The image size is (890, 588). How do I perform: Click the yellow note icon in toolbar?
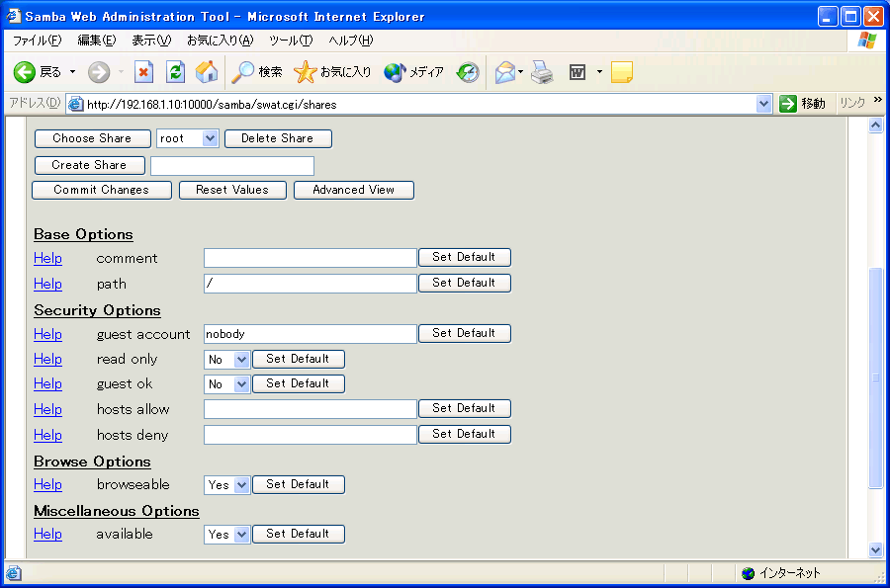(622, 72)
